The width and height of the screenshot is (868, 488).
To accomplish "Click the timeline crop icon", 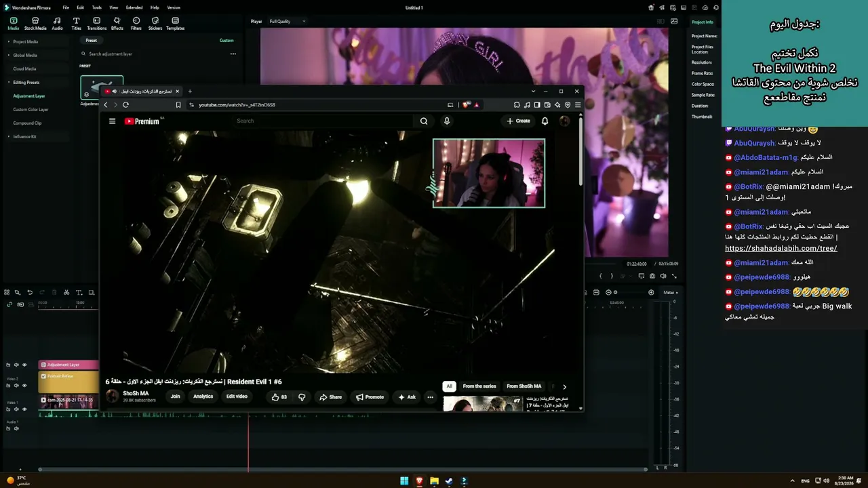I will (92, 292).
